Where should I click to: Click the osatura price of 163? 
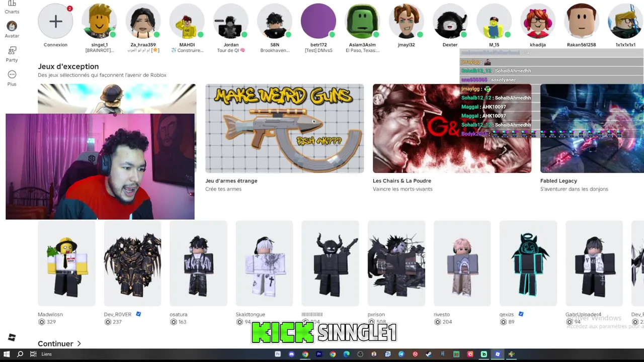tap(179, 322)
